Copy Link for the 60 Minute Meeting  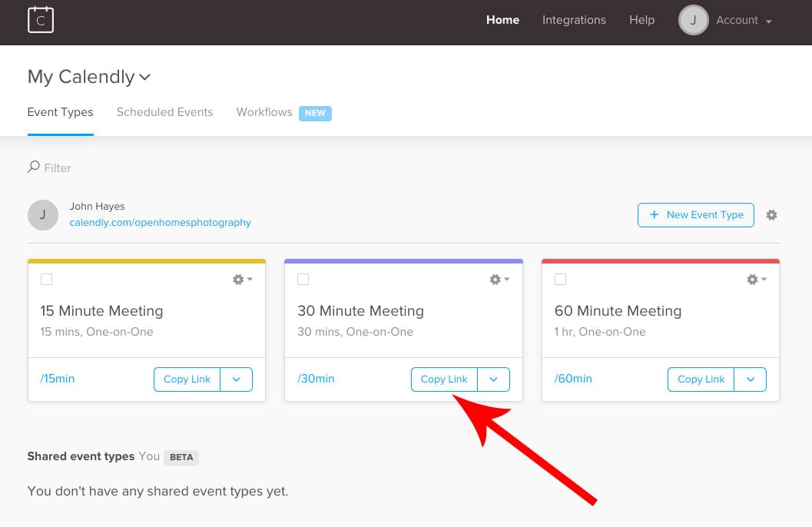pos(701,380)
